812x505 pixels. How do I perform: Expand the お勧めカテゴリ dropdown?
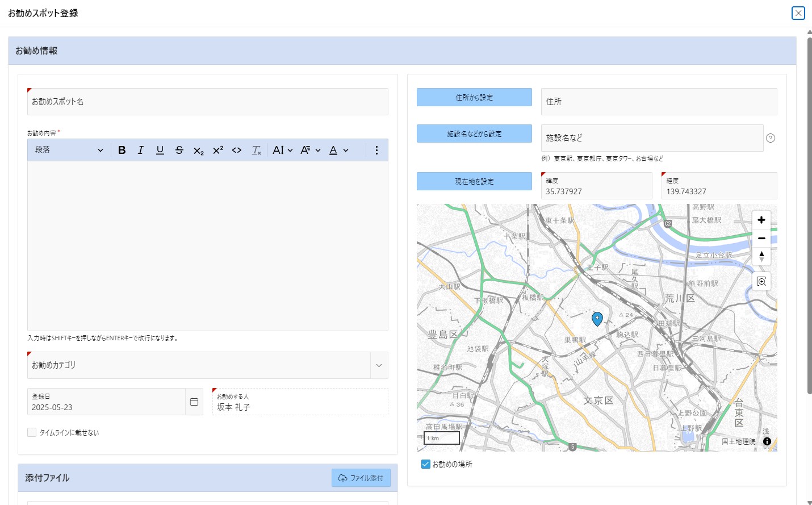pyautogui.click(x=379, y=365)
